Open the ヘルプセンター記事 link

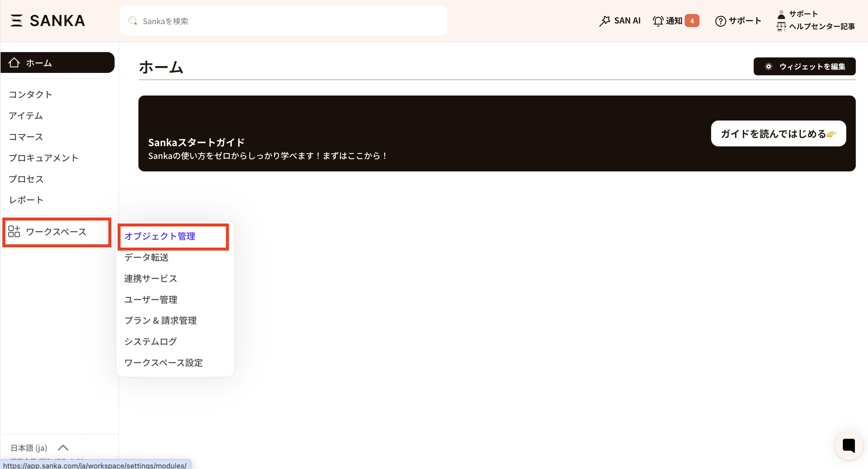822,26
